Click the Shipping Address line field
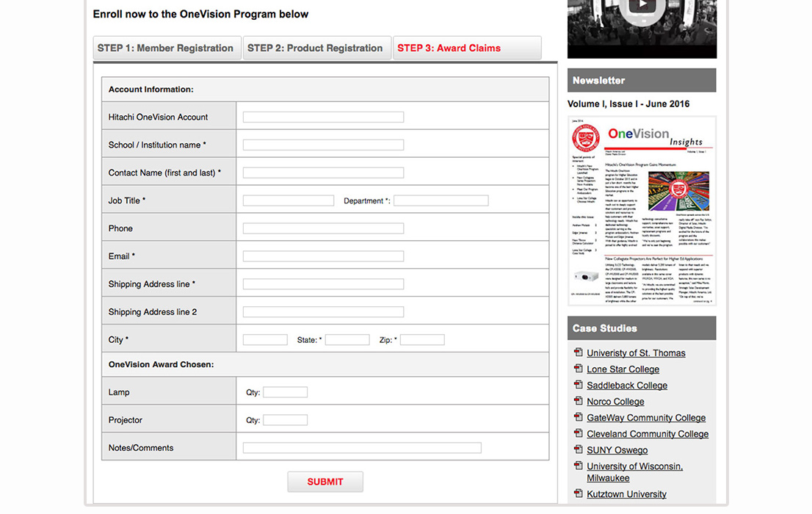The image size is (812, 514). point(323,284)
